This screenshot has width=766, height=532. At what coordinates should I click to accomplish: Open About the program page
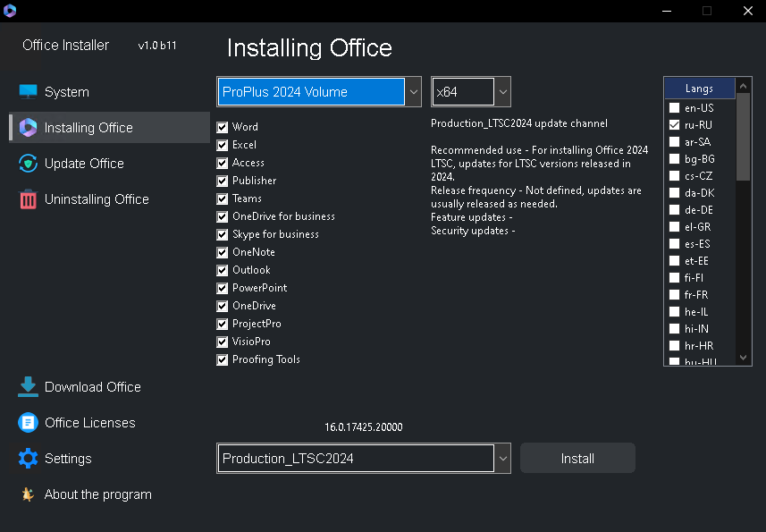(x=109, y=494)
